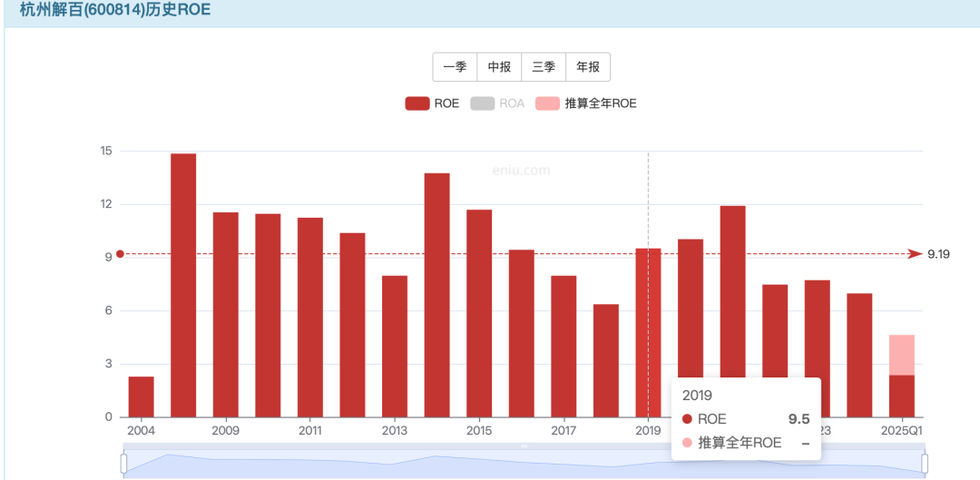
Task: Toggle the greyed ROA legend series
Action: point(497,103)
